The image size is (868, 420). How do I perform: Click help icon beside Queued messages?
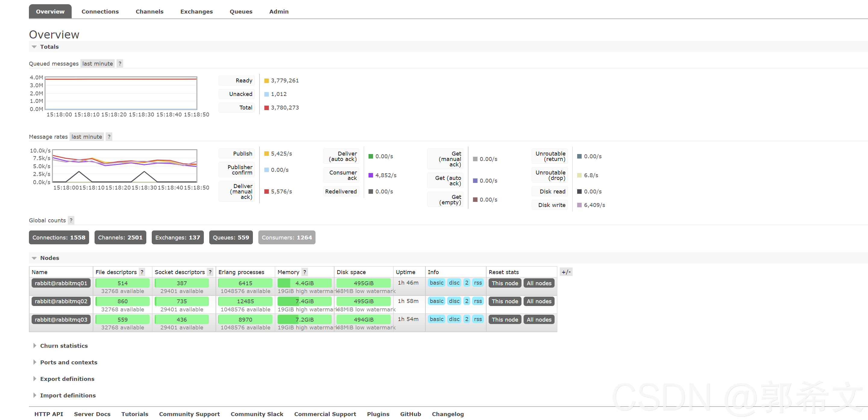coord(120,64)
